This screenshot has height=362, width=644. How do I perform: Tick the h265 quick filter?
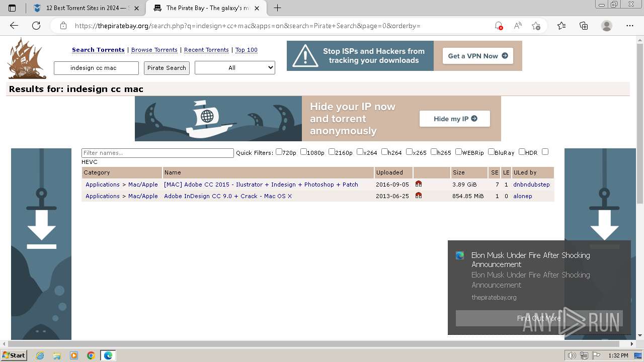pyautogui.click(x=434, y=152)
